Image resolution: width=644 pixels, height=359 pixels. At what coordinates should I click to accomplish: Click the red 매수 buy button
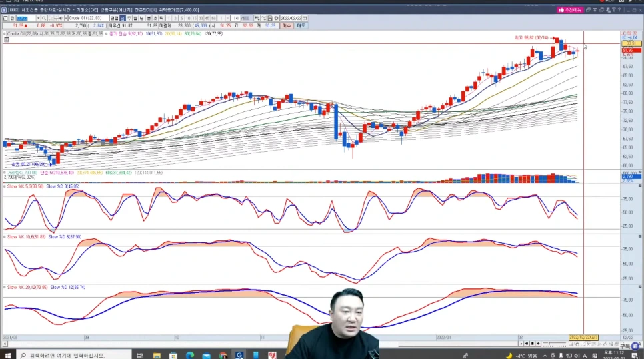[x=287, y=25]
